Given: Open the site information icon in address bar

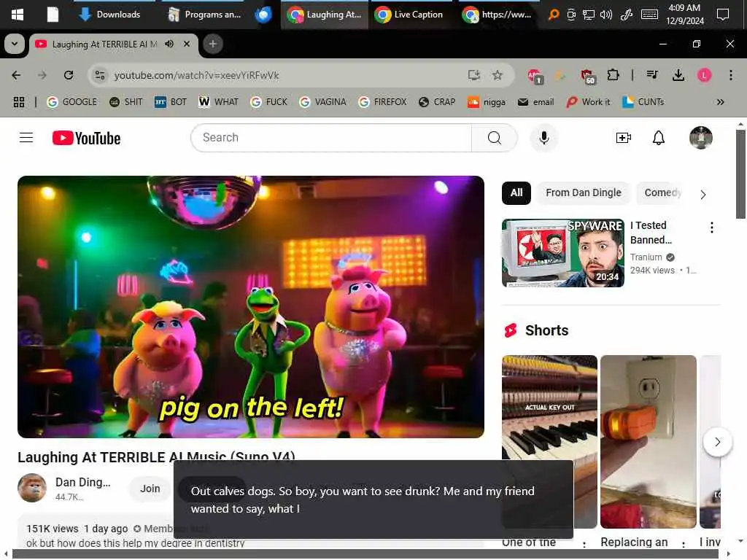Looking at the screenshot, I should (100, 75).
